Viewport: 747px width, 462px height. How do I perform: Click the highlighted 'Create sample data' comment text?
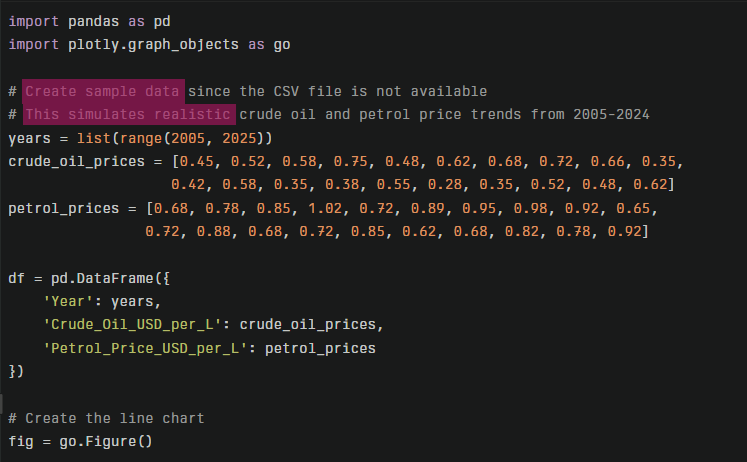[104, 92]
